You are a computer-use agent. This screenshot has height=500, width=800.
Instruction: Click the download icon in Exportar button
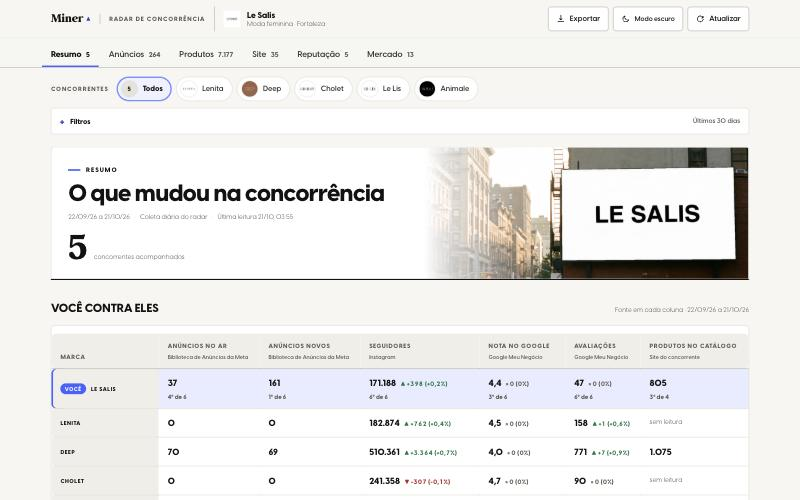pos(561,18)
